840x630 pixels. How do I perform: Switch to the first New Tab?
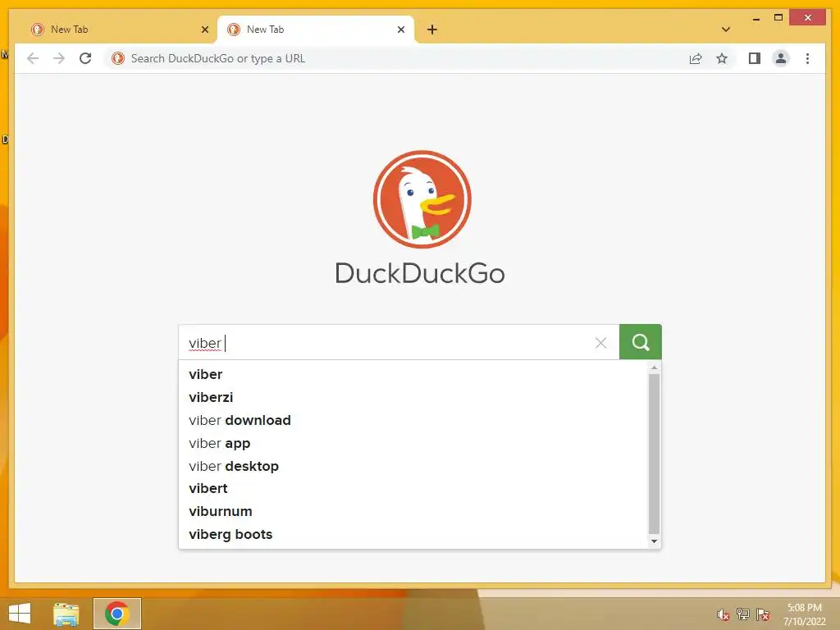point(118,30)
